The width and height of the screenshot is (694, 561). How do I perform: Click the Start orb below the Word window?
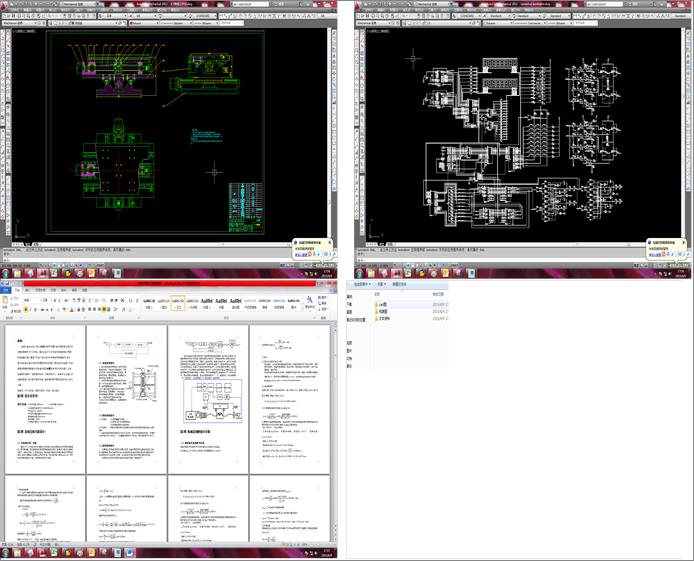(5, 553)
